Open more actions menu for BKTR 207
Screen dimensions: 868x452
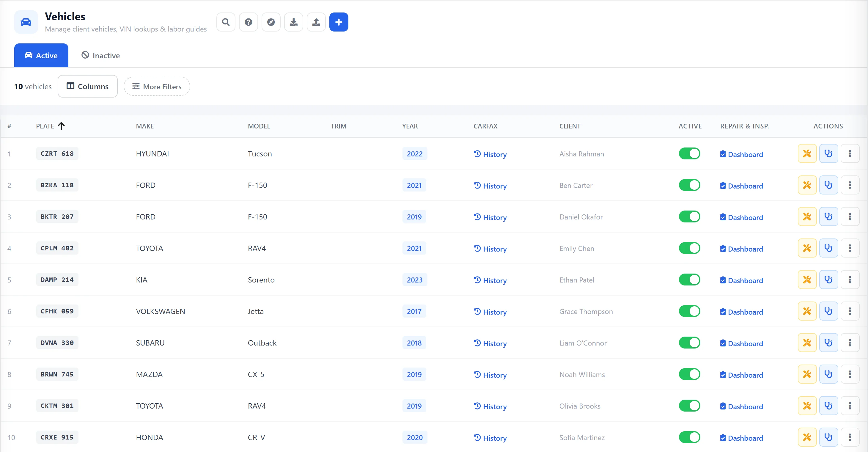pos(850,217)
